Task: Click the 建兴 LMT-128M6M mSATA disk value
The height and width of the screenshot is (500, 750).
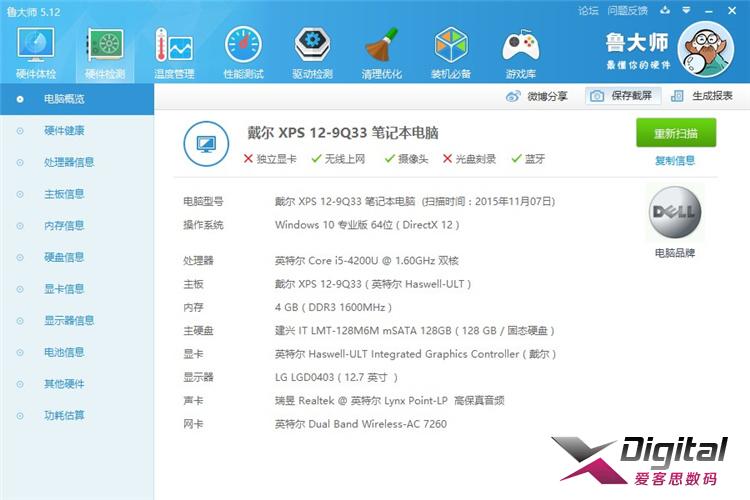Action: (415, 331)
